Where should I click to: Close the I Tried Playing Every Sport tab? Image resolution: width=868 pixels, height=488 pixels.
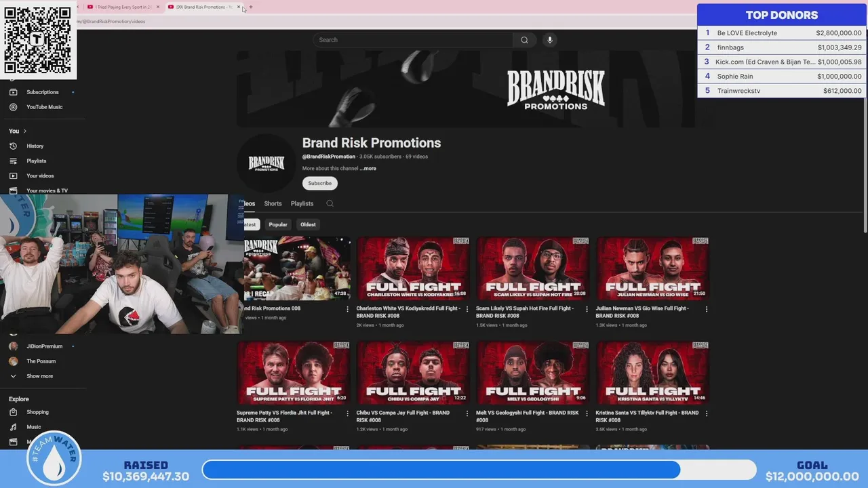pyautogui.click(x=158, y=7)
